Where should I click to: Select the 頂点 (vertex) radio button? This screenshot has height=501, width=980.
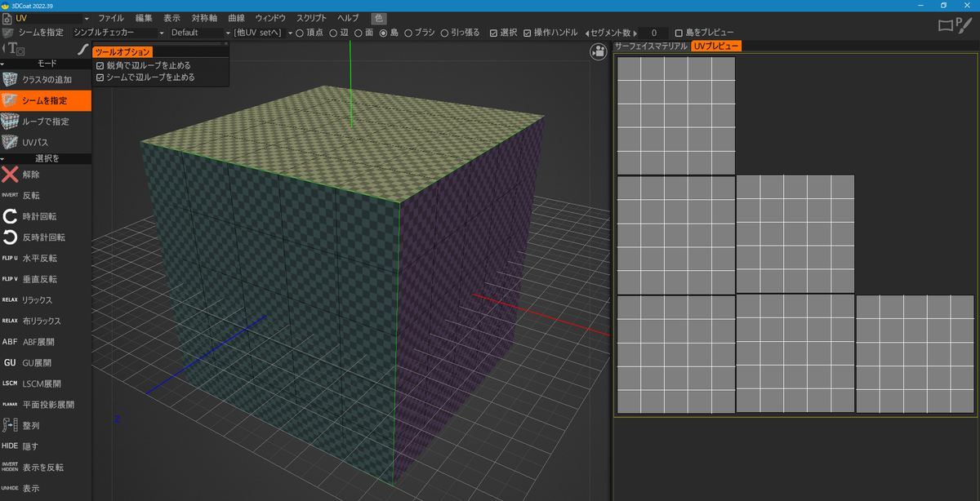pos(300,33)
